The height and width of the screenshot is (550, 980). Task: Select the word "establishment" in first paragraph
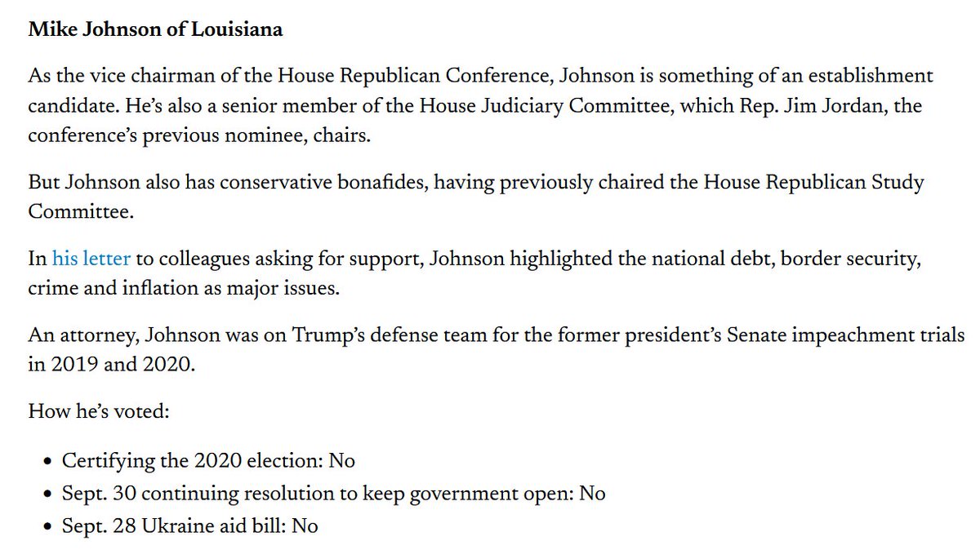(875, 76)
